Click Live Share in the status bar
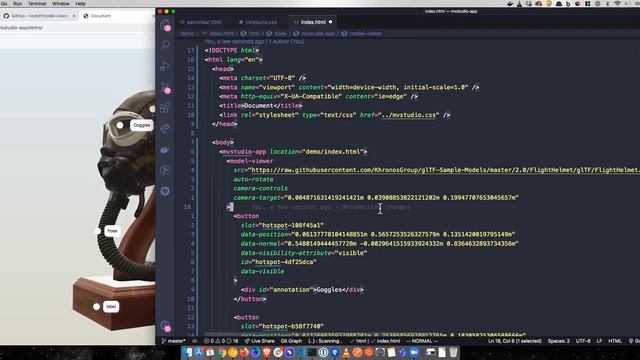 260,341
